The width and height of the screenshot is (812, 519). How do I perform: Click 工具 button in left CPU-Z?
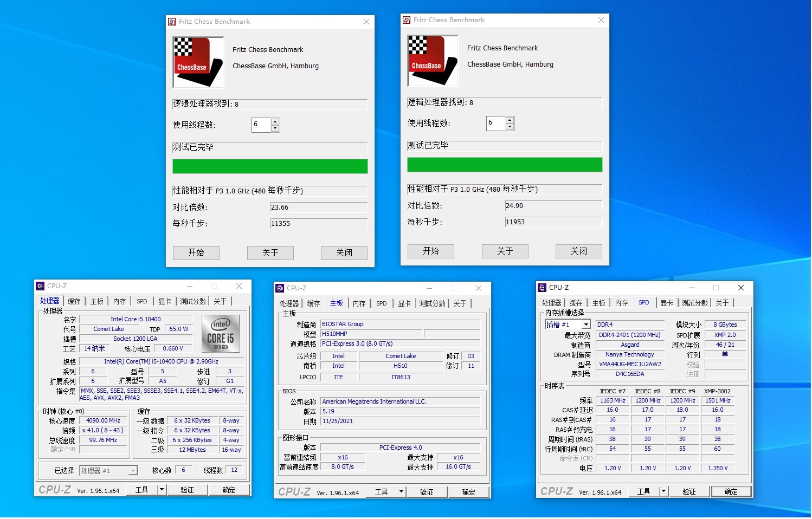coord(142,490)
